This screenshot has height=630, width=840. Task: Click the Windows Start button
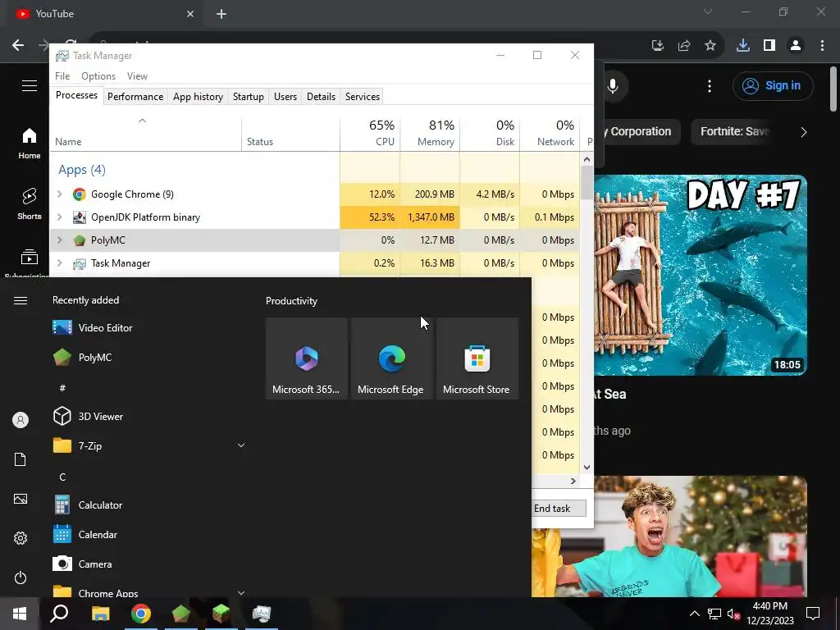20,614
